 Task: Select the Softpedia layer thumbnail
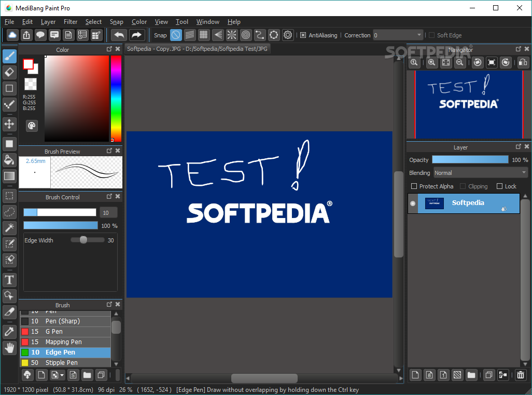point(435,203)
